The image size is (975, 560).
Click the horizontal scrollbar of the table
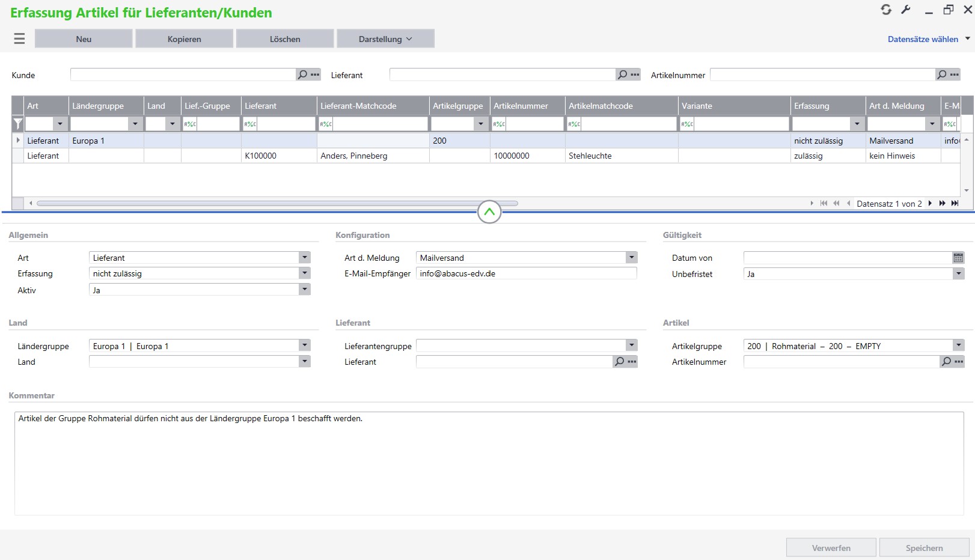[x=277, y=203]
